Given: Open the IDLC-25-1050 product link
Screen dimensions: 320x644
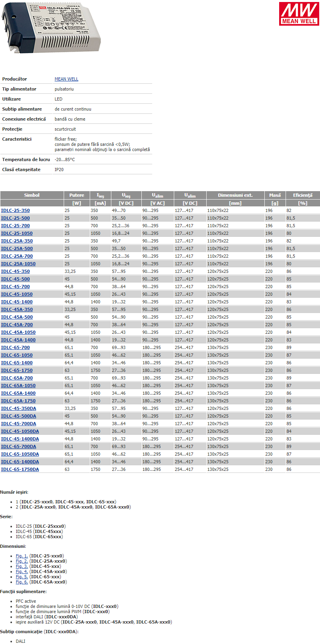Looking at the screenshot, I should tap(17, 233).
